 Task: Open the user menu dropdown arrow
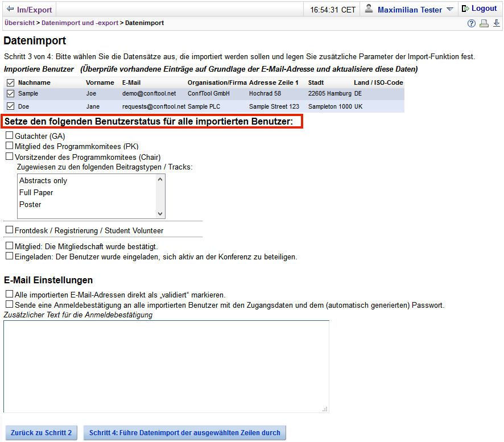click(x=450, y=9)
